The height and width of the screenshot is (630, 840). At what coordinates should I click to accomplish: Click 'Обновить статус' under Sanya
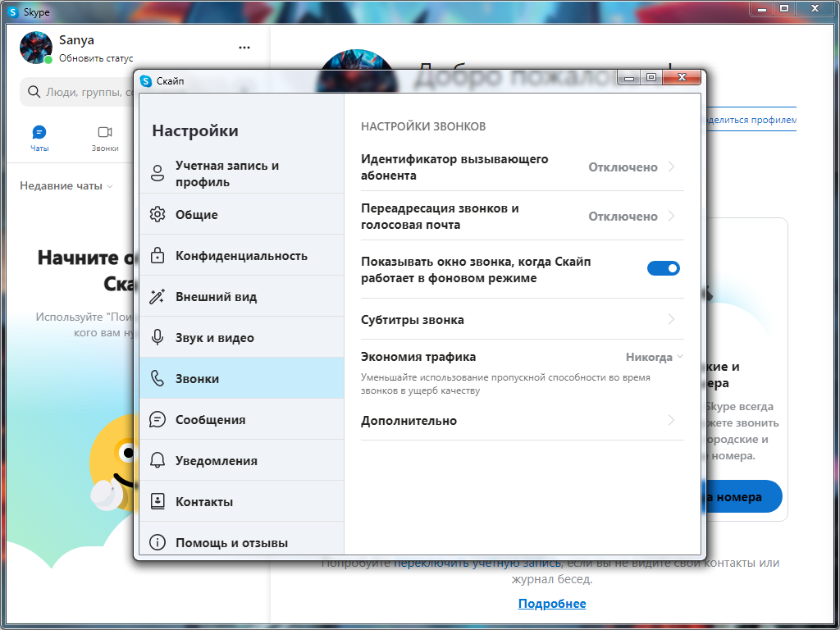[x=96, y=58]
